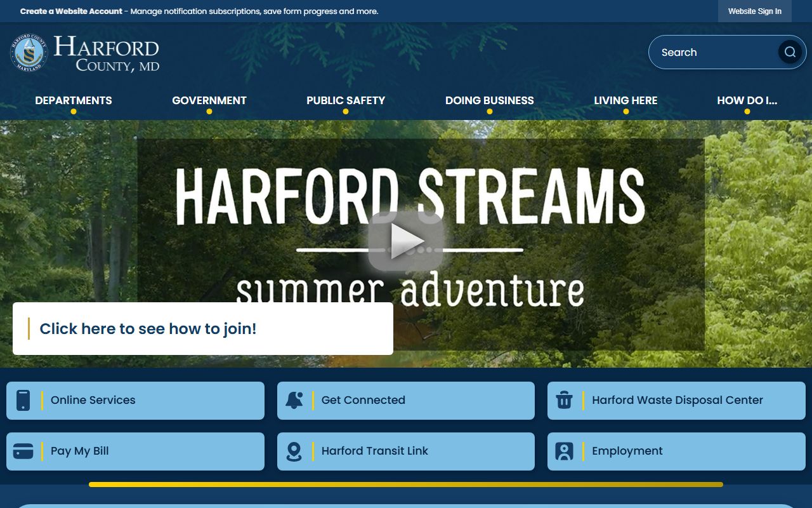
Task: Open the Government menu
Action: pyautogui.click(x=209, y=100)
